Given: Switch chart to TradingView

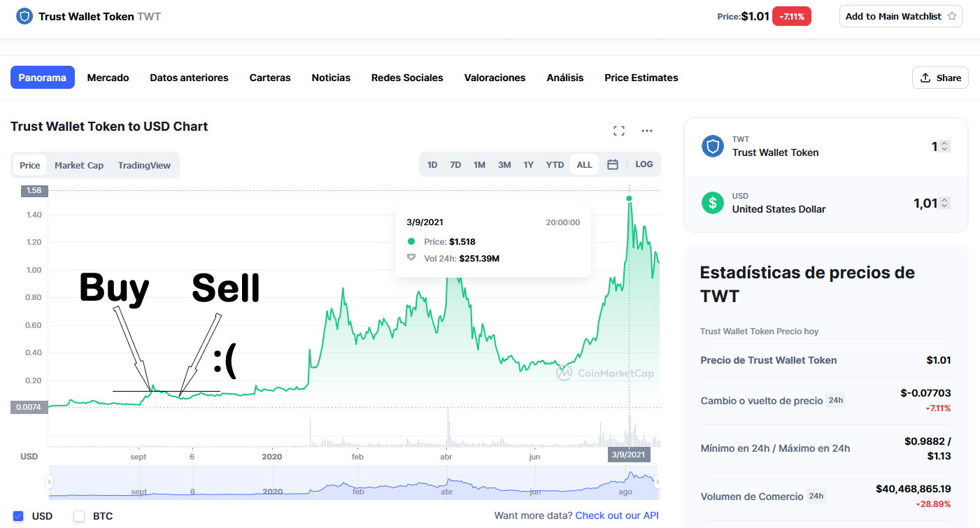Looking at the screenshot, I should click(x=144, y=165).
